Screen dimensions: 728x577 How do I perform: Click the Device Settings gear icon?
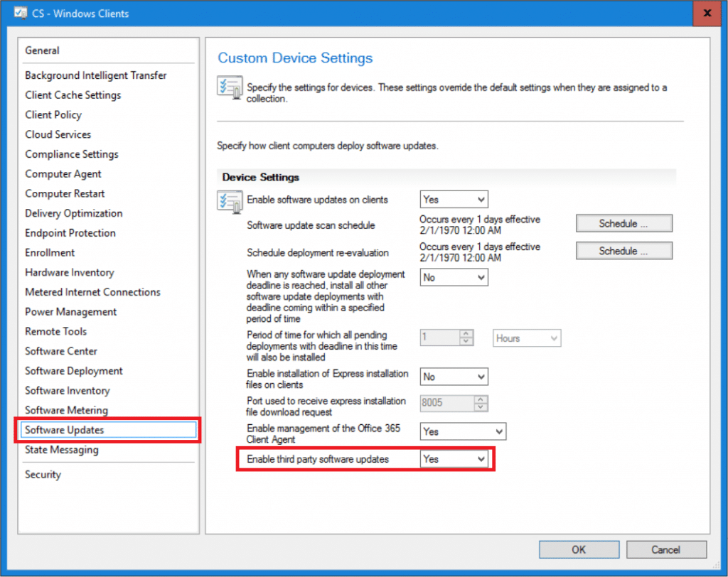pos(229,200)
